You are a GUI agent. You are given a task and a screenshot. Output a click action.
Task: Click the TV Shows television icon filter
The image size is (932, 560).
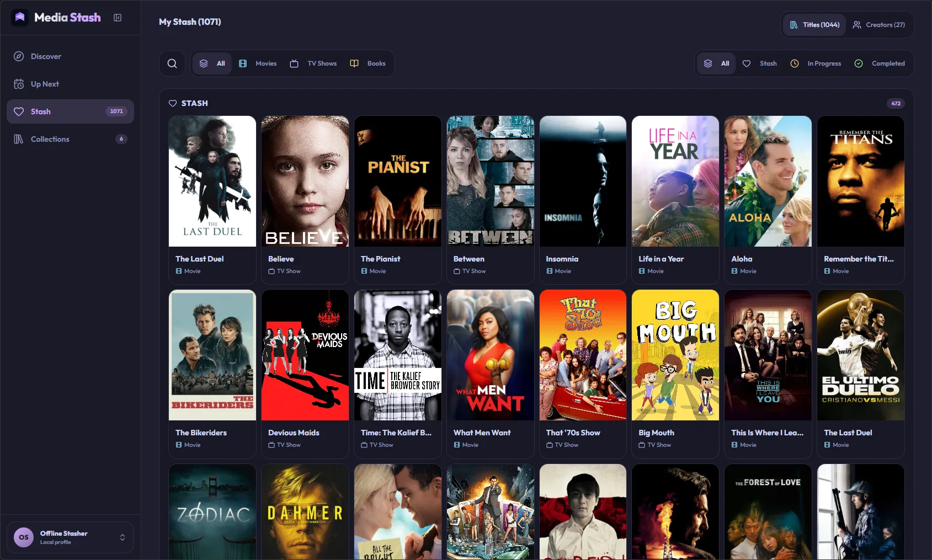(294, 63)
